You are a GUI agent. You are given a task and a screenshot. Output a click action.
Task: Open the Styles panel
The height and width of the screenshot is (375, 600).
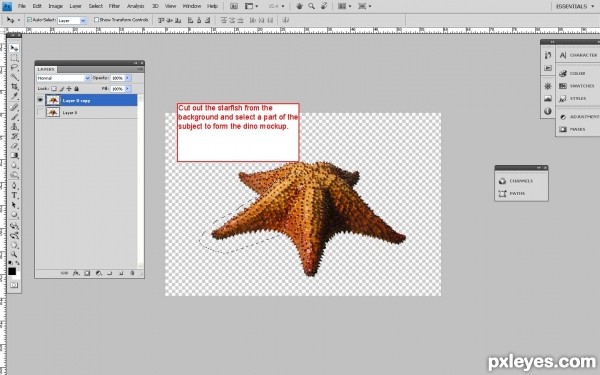tap(573, 99)
